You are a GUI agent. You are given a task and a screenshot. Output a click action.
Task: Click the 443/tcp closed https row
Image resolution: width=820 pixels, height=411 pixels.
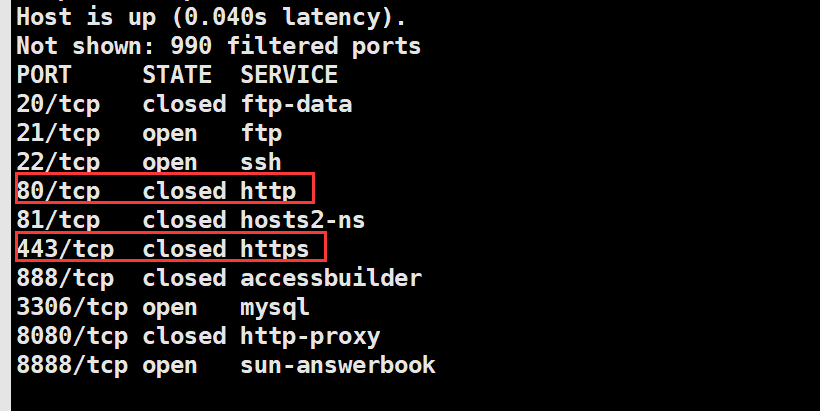(x=171, y=247)
